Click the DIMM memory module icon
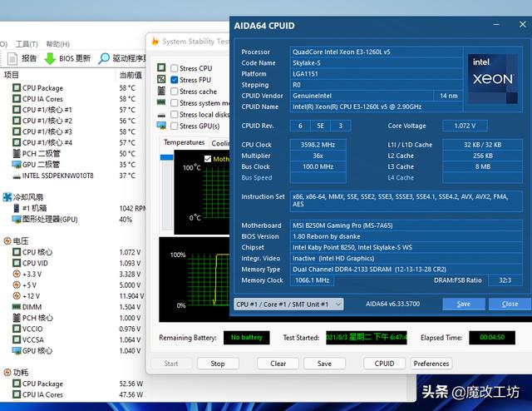Viewport: 532px width, 411px height. [x=17, y=307]
